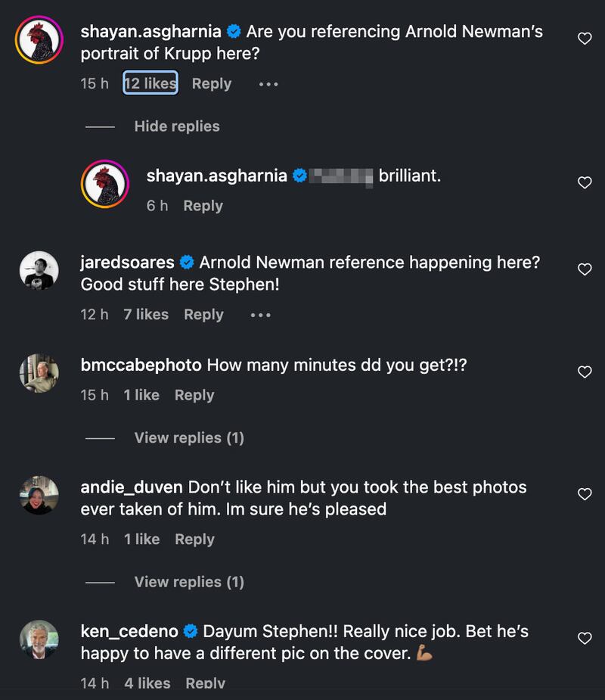Toggle the like heart on andie_duven's comment
The height and width of the screenshot is (700, 605).
(x=584, y=493)
